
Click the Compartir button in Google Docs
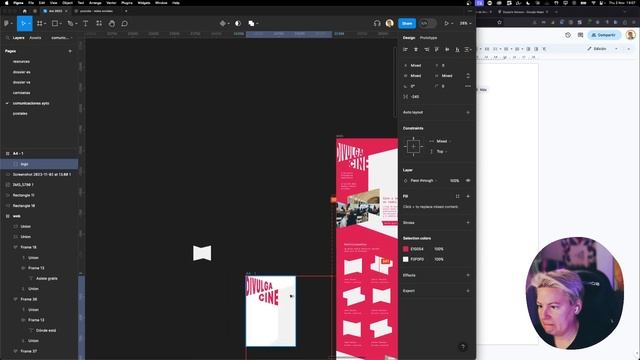(x=604, y=35)
